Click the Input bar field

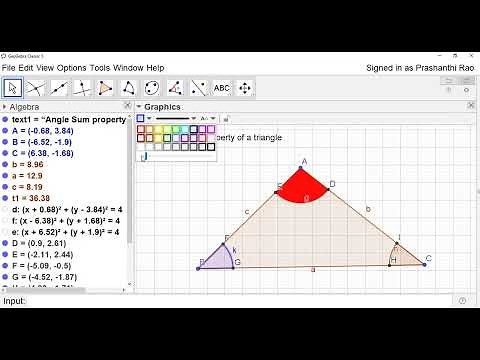(x=238, y=301)
